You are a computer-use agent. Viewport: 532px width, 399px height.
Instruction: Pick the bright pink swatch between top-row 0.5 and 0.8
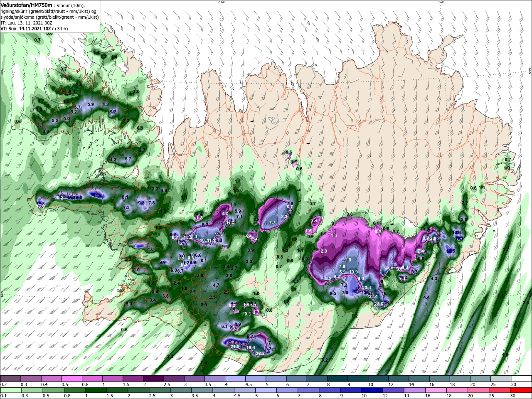(x=71, y=379)
